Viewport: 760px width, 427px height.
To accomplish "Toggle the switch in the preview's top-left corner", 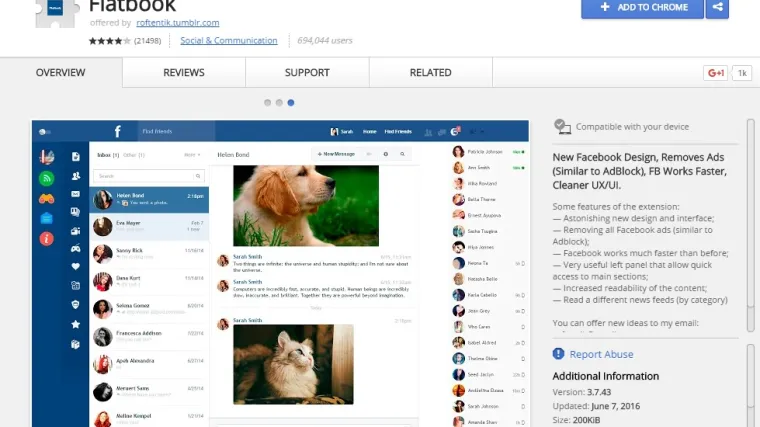I will (45, 132).
